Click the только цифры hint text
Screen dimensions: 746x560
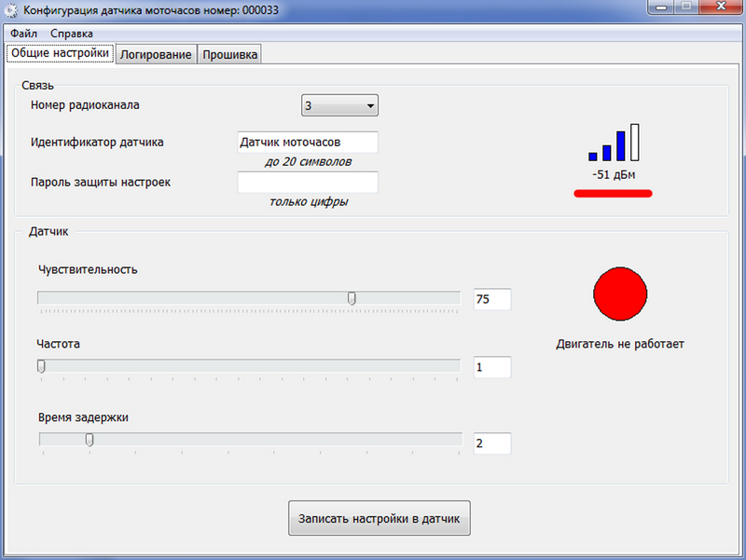click(309, 202)
